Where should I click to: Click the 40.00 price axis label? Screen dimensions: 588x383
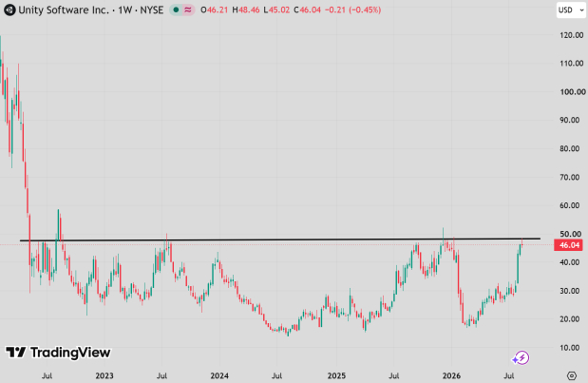[x=569, y=262]
